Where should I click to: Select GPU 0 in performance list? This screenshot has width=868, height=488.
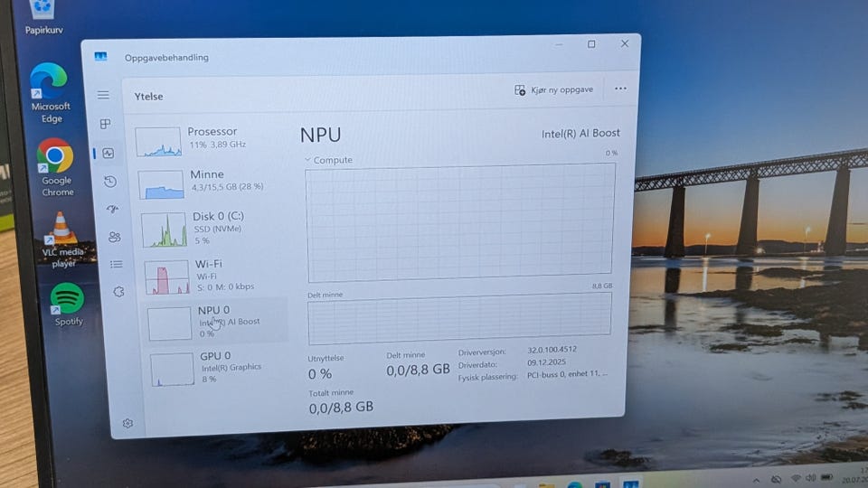(x=221, y=367)
